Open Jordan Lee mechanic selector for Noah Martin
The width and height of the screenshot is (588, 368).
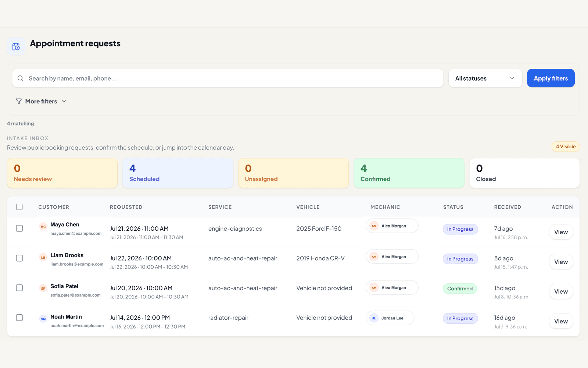coord(390,318)
